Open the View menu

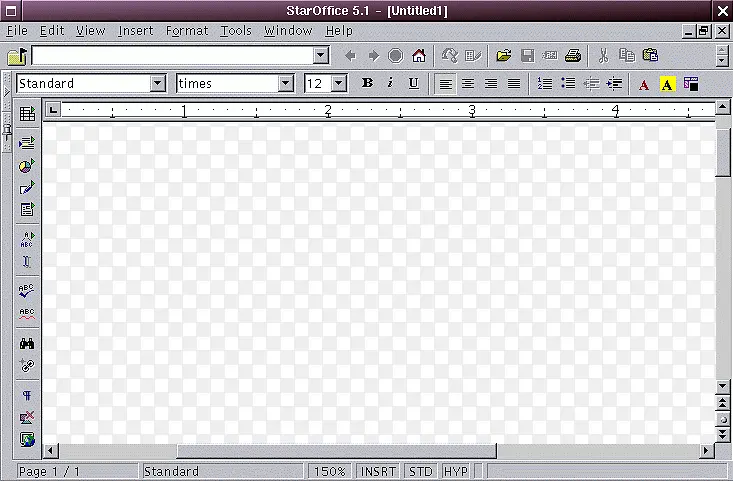click(x=90, y=31)
